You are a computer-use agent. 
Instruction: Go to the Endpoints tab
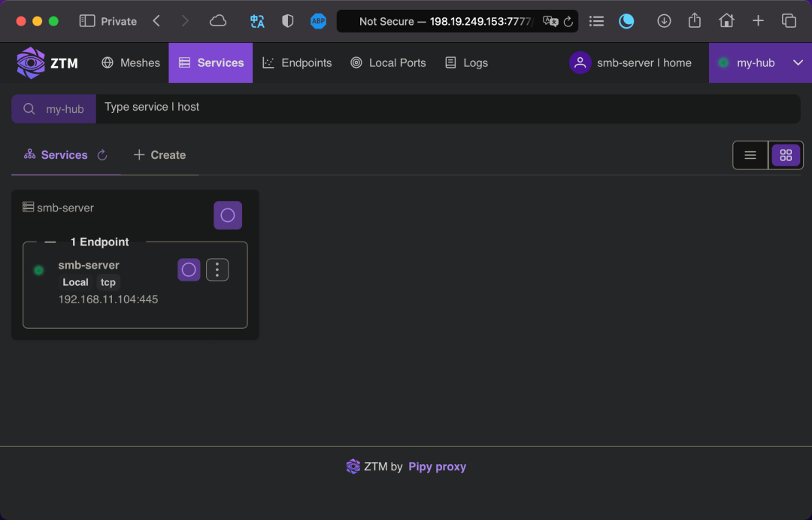pos(297,62)
